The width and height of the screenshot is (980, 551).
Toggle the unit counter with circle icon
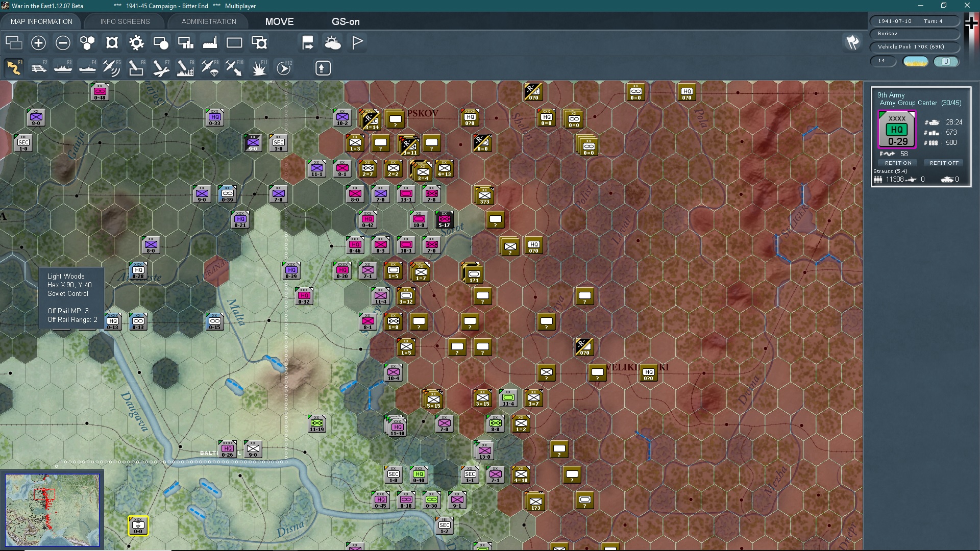[161, 42]
